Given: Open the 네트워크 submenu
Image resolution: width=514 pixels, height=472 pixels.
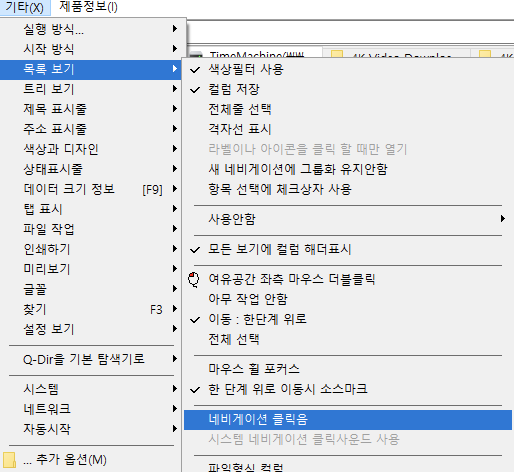Looking at the screenshot, I should (91, 409).
